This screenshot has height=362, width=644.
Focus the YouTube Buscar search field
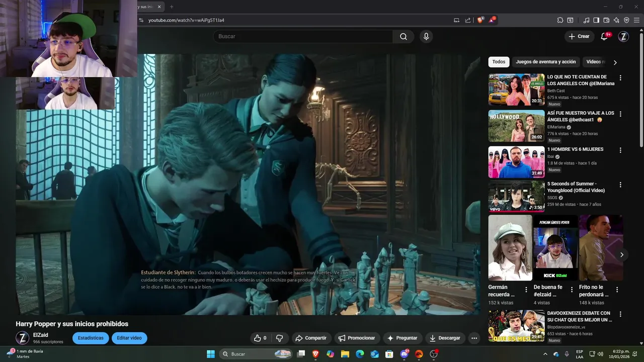click(x=303, y=36)
